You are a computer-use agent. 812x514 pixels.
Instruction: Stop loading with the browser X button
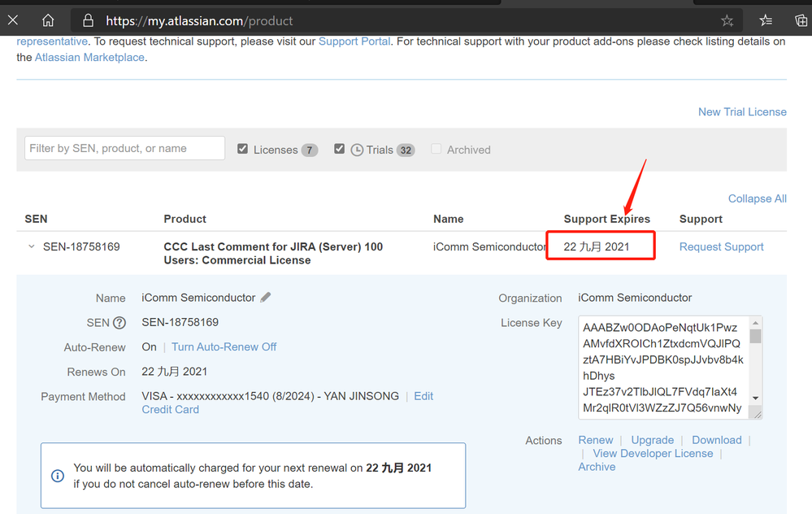point(13,20)
